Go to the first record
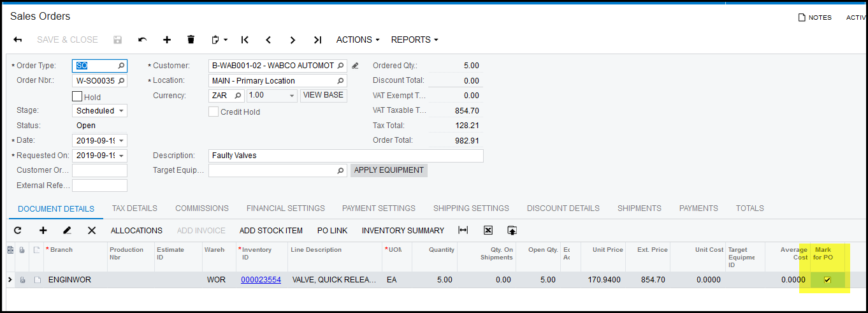Screen dimensions: 868x313 tap(245, 40)
